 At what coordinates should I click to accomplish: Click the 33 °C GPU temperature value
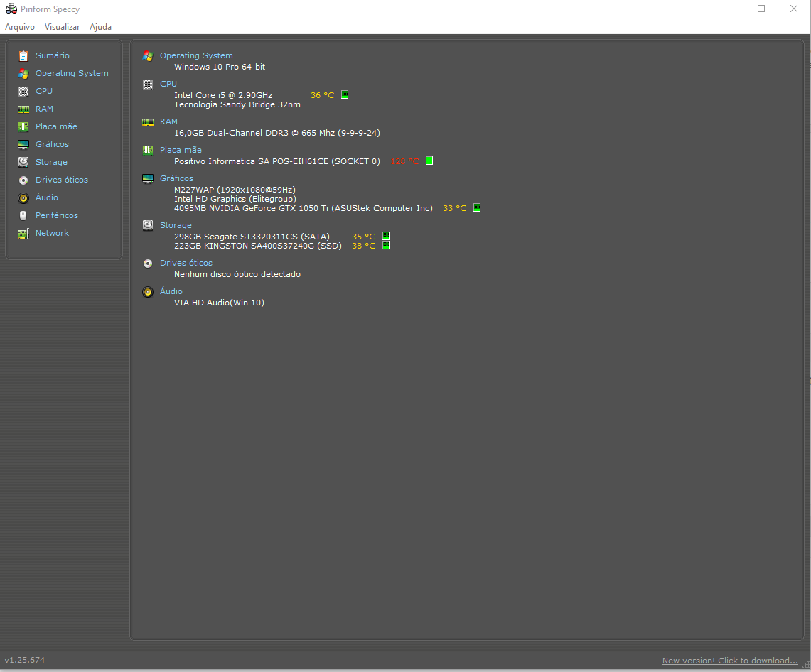(x=455, y=208)
